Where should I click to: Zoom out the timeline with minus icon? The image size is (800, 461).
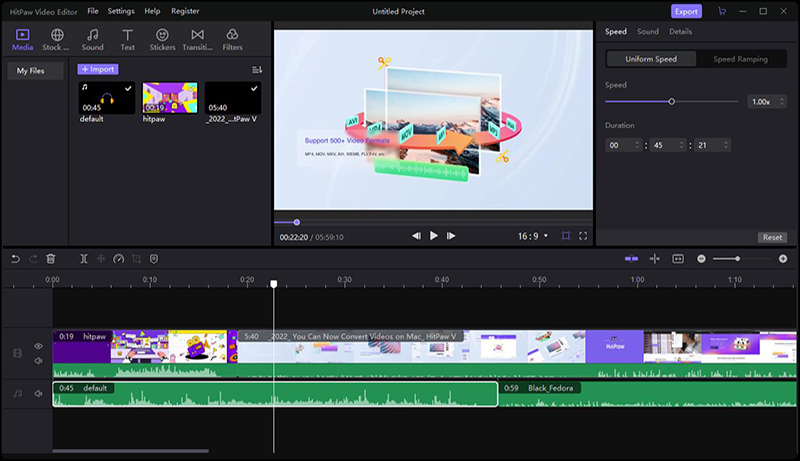(x=702, y=259)
